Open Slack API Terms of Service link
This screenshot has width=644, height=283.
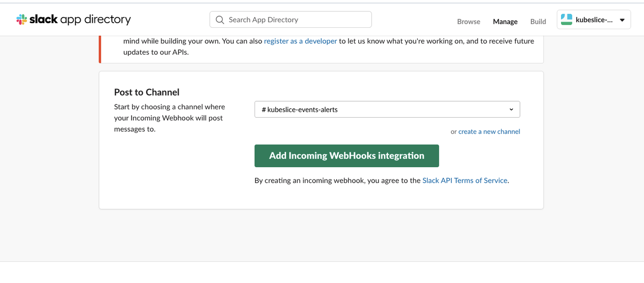465,180
